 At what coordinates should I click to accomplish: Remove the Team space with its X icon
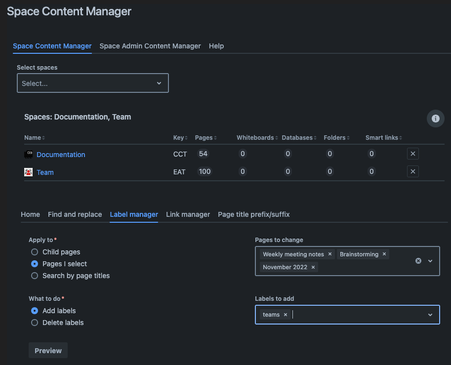(413, 171)
